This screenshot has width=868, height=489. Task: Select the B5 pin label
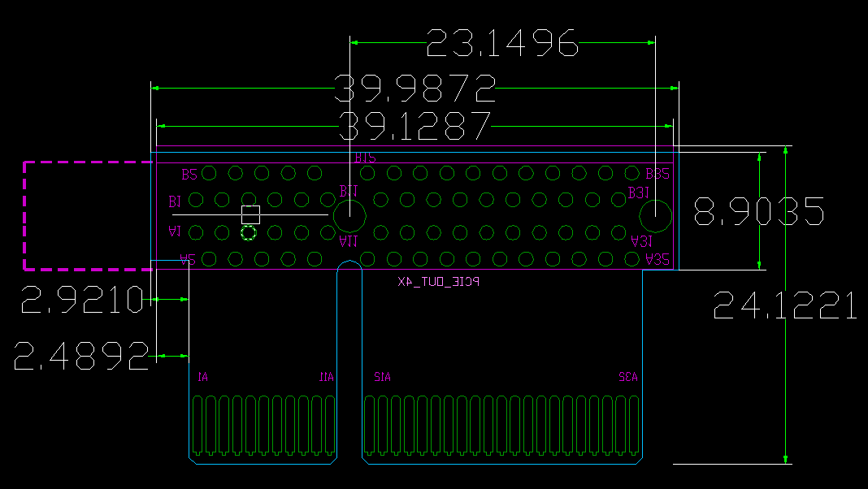(189, 175)
